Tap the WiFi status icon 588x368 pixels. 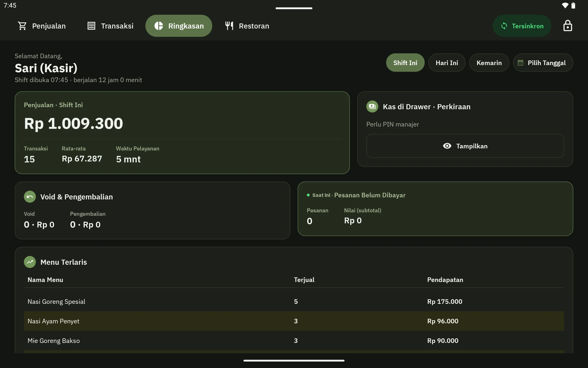tap(565, 5)
